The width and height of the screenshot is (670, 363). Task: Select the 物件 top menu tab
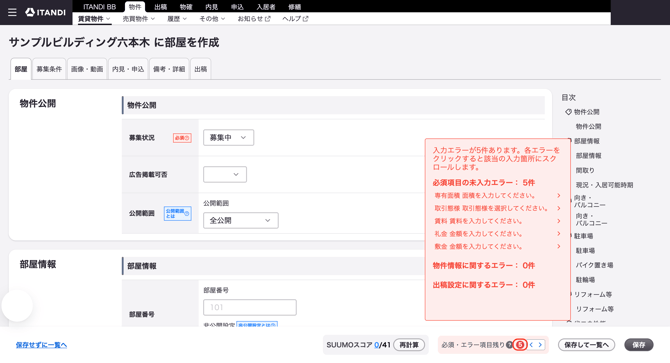coord(135,7)
